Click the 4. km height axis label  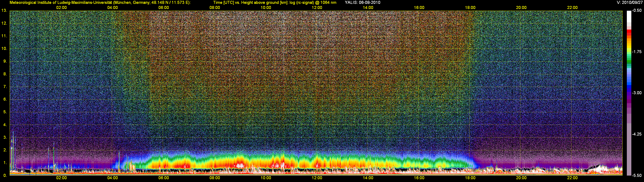5,125
